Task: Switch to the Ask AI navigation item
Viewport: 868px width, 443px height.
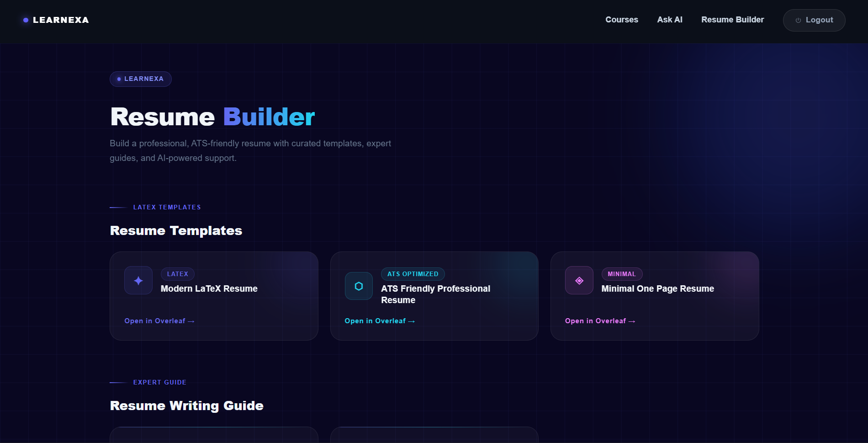Action: pyautogui.click(x=670, y=20)
